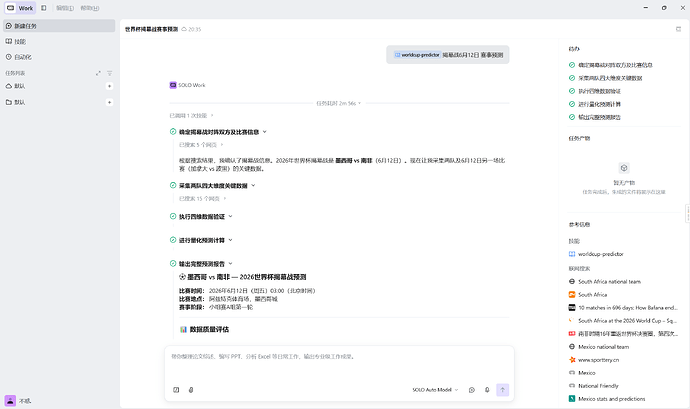Click the 墨西哥 vs 南非 report heading

(x=242, y=277)
